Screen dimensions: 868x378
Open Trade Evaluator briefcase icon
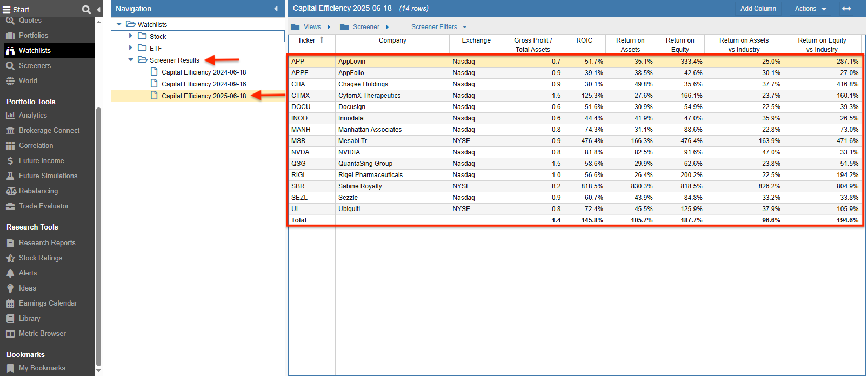pyautogui.click(x=10, y=206)
